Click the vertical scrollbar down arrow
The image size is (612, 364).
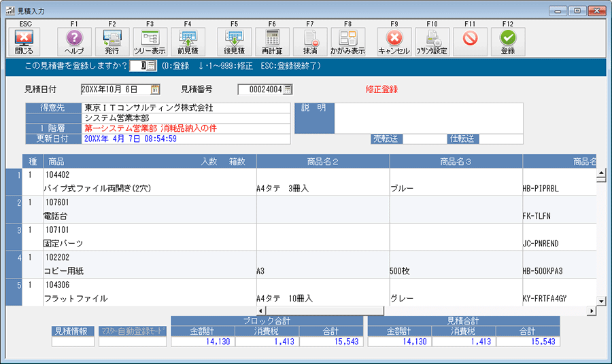(x=601, y=301)
